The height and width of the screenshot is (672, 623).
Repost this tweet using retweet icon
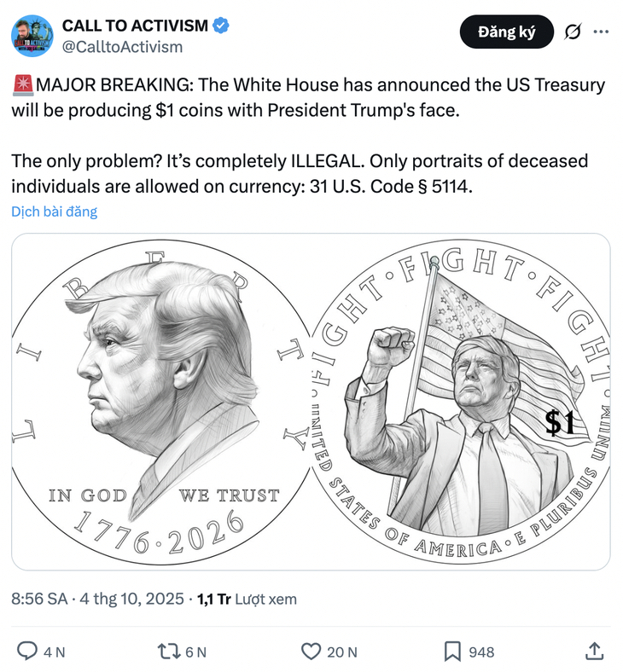coord(169,651)
